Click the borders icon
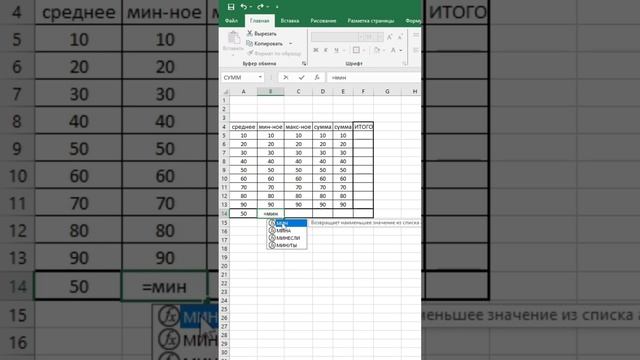Screen dimensions: 640x360 356,50
